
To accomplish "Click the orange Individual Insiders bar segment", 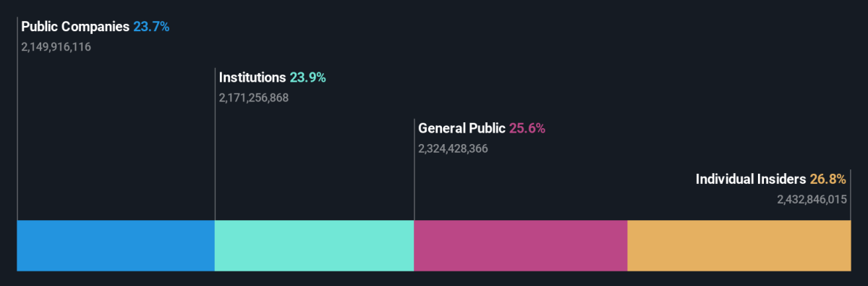I will [739, 245].
